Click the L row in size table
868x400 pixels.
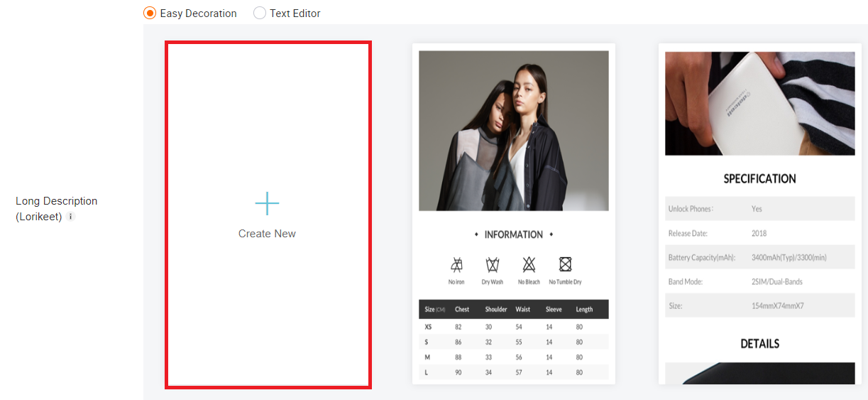[514, 372]
